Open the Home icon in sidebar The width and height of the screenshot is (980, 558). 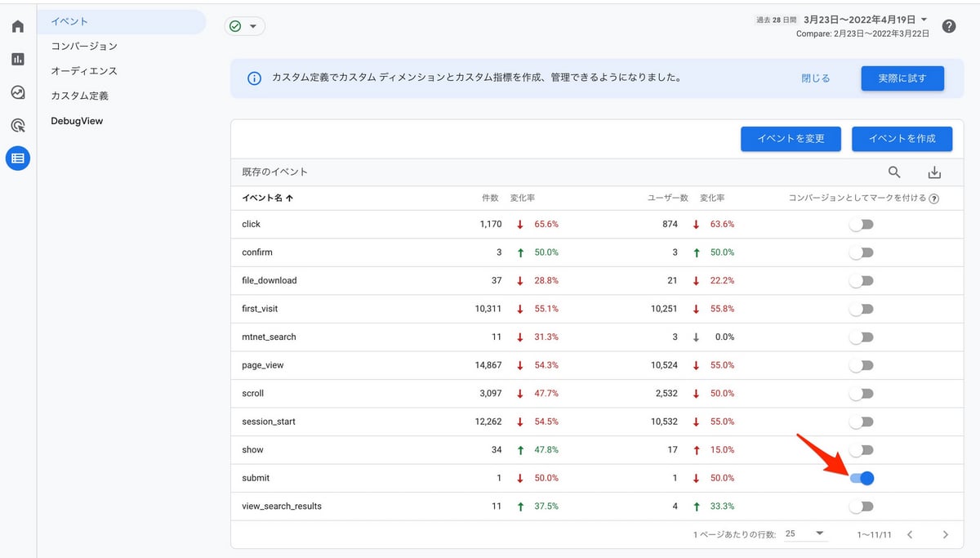point(18,26)
